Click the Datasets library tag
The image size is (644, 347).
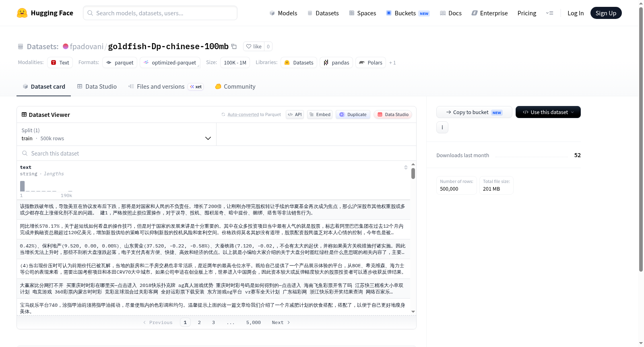pyautogui.click(x=299, y=62)
